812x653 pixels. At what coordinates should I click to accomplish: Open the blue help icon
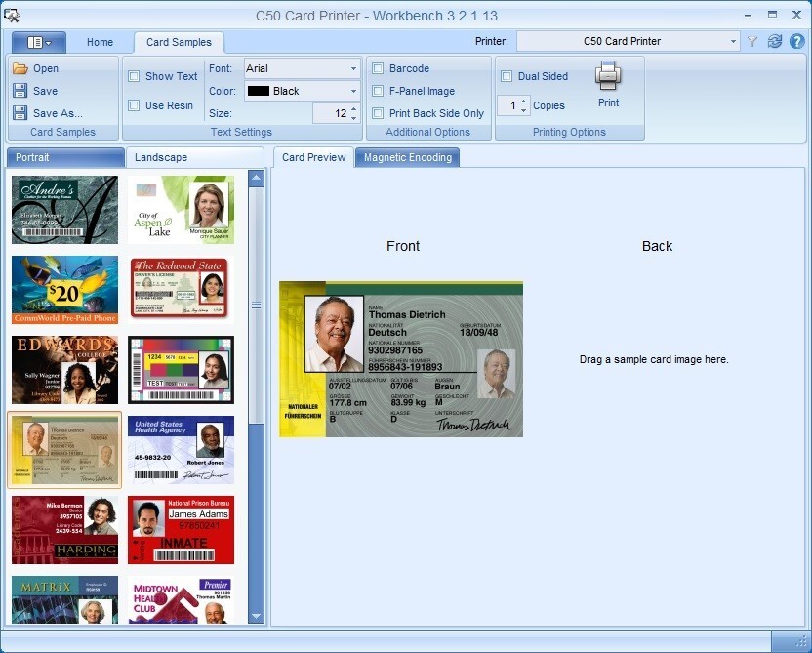[x=796, y=41]
